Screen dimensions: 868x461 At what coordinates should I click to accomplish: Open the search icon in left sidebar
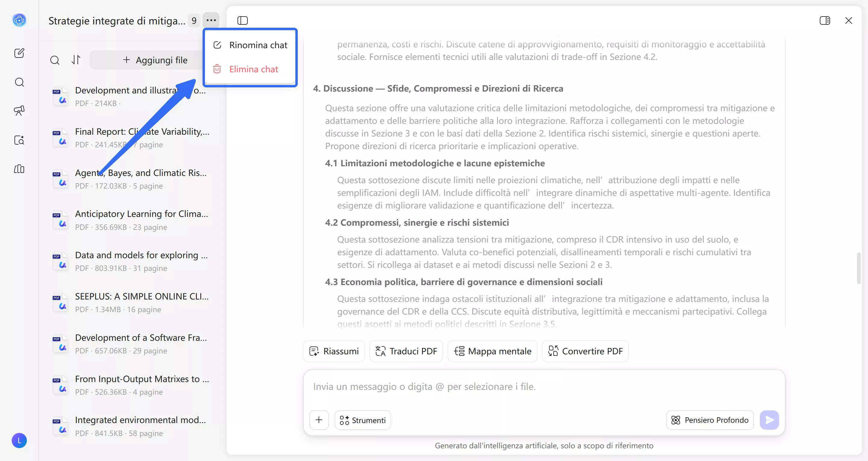tap(19, 82)
